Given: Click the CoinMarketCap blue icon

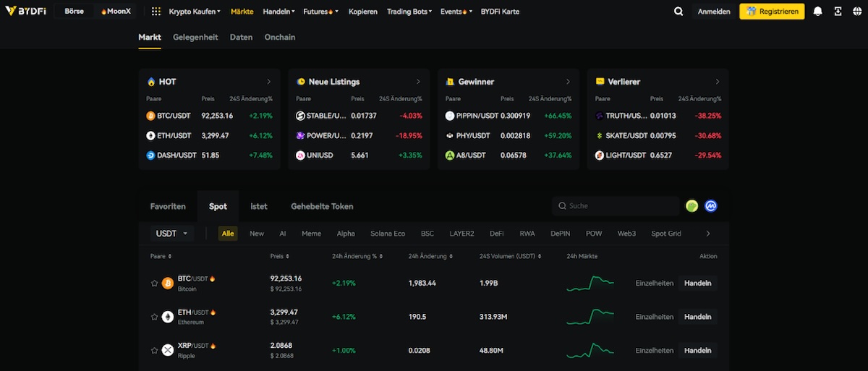Looking at the screenshot, I should point(711,206).
